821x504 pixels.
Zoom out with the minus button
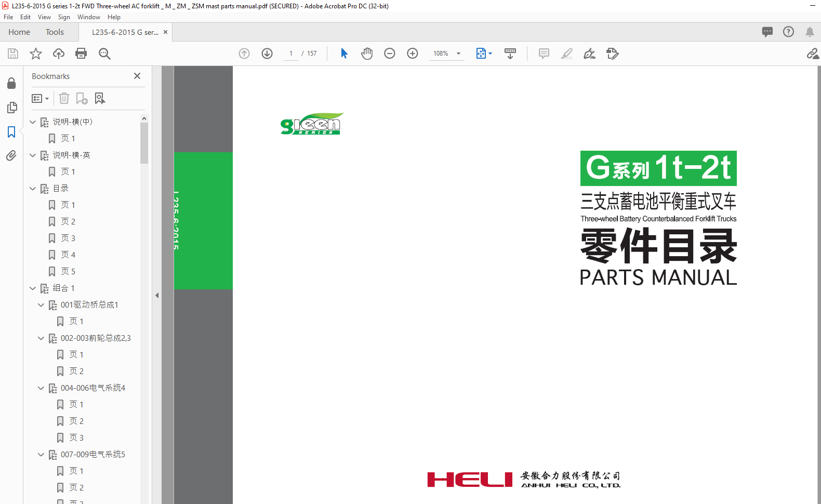coord(390,54)
